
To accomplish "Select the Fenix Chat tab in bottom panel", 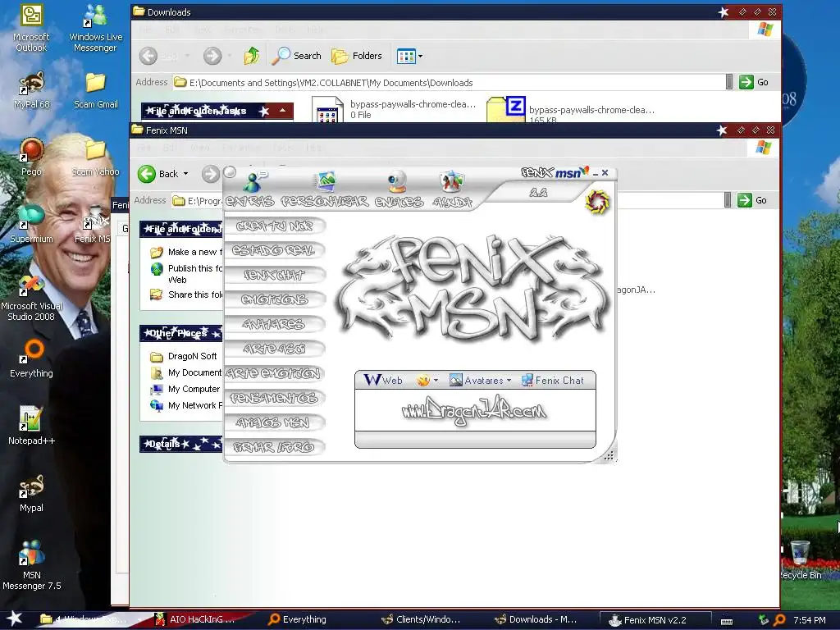I will click(x=552, y=381).
